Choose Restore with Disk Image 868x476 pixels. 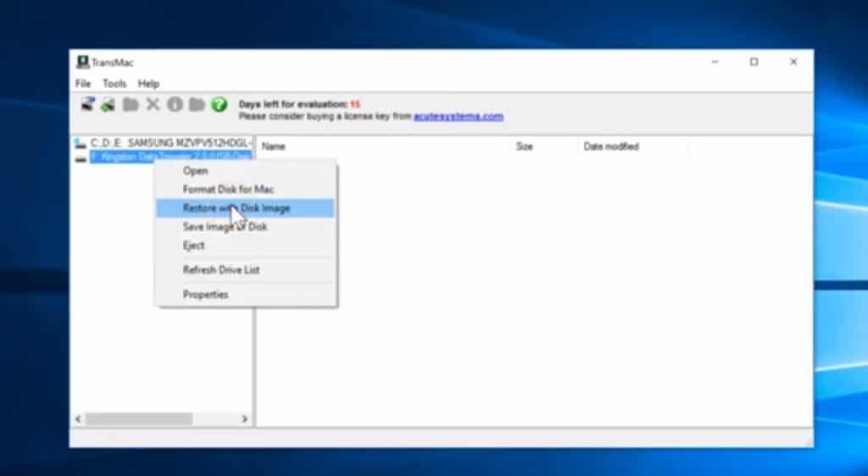point(236,208)
